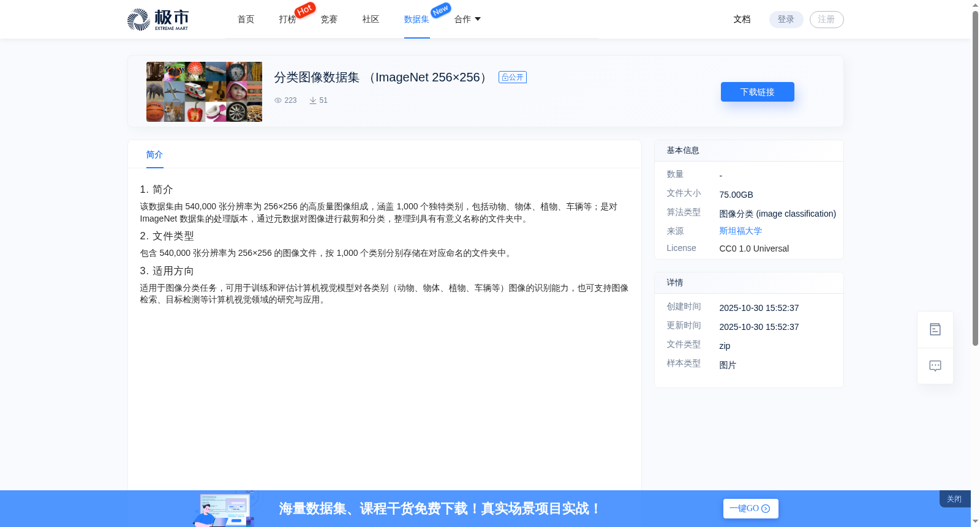Image resolution: width=980 pixels, height=527 pixels.
Task: Click the banner illustration of person at computer
Action: click(x=224, y=509)
